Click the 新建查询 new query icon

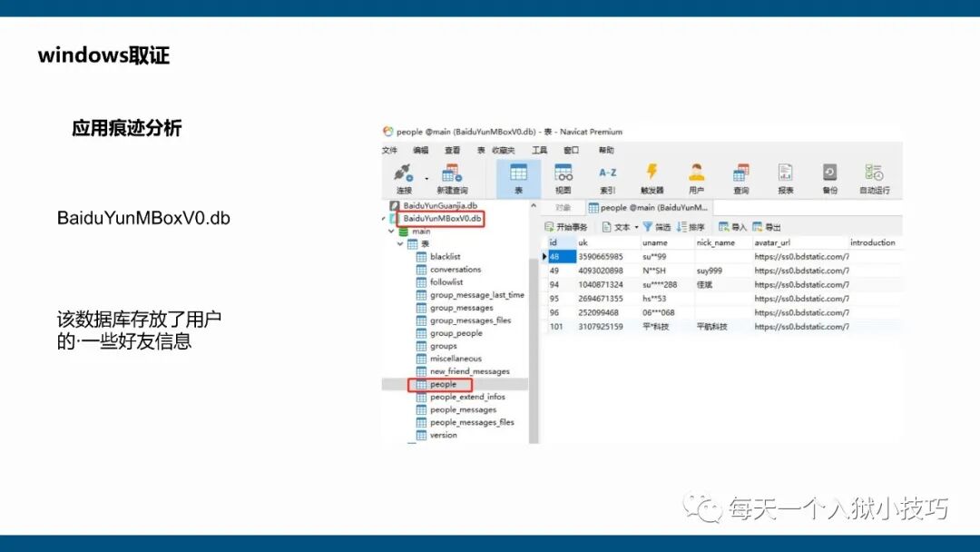pyautogui.click(x=452, y=178)
